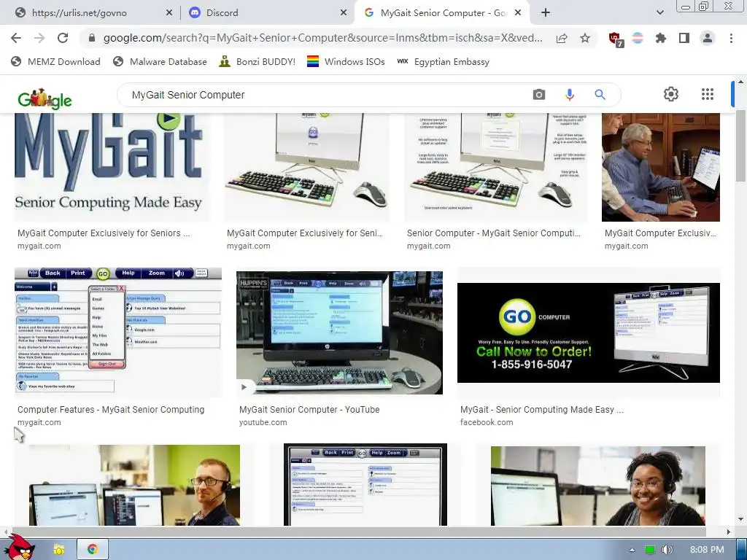Open the older man at computer image
Viewport: 747px width, 560px height.
coord(661,167)
